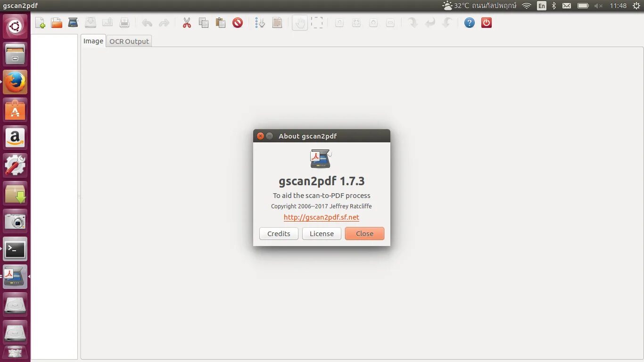The width and height of the screenshot is (644, 362).
Task: Activate the hand drag tool
Action: [300, 23]
